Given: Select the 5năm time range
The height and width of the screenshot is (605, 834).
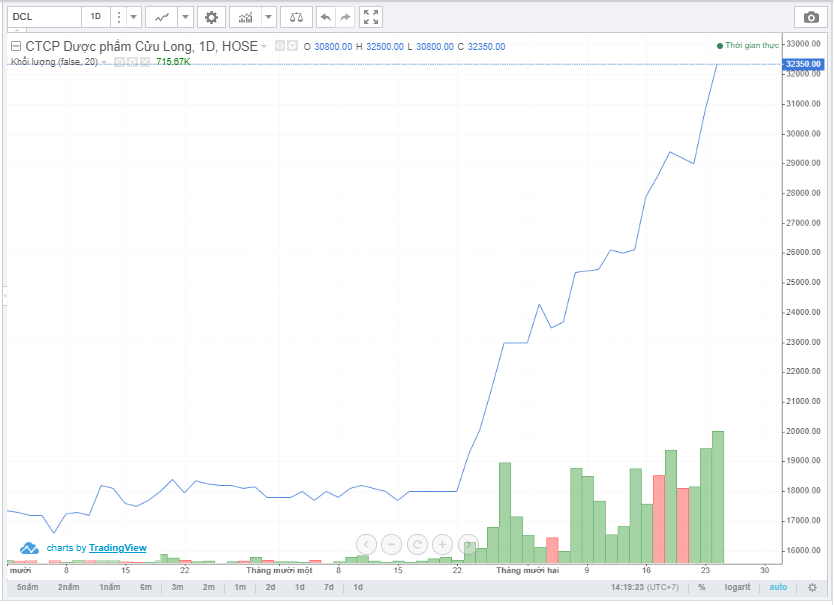Looking at the screenshot, I should coord(28,587).
